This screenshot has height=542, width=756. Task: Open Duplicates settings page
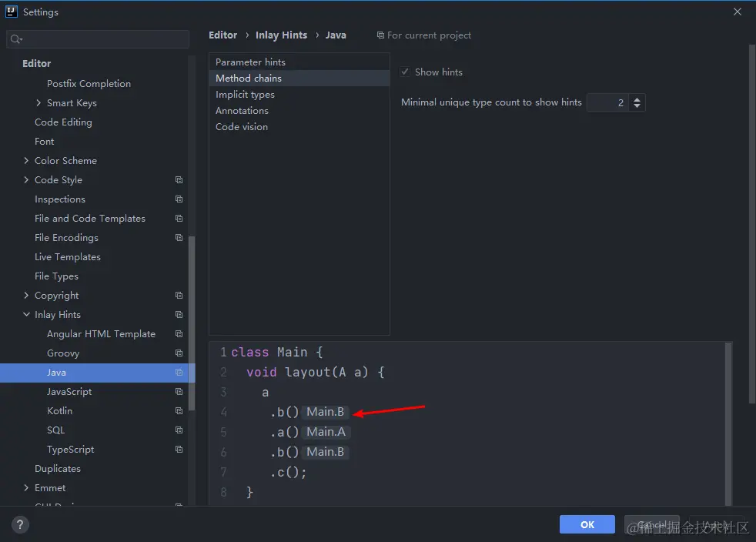point(58,469)
